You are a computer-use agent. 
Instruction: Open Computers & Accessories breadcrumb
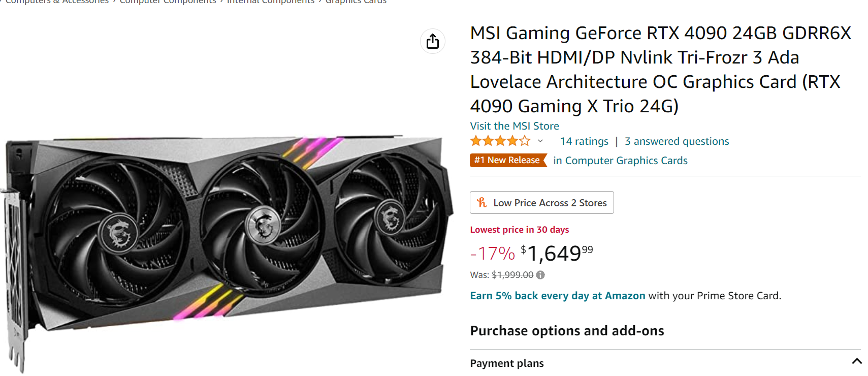pyautogui.click(x=57, y=2)
